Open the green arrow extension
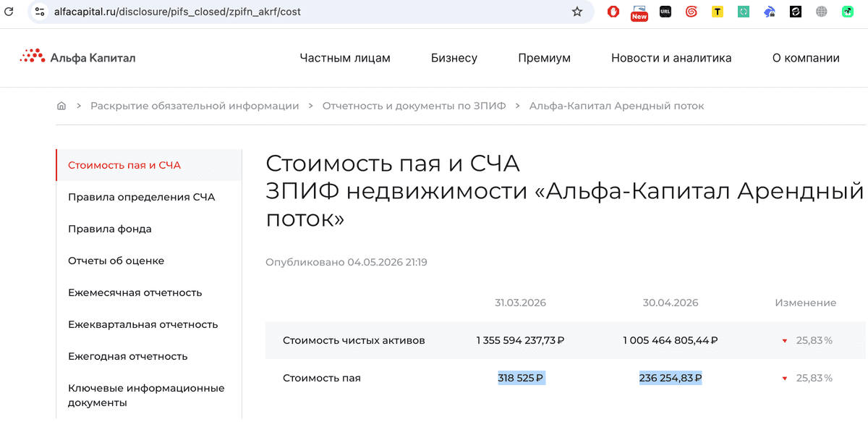Image resolution: width=868 pixels, height=422 pixels. tap(848, 12)
